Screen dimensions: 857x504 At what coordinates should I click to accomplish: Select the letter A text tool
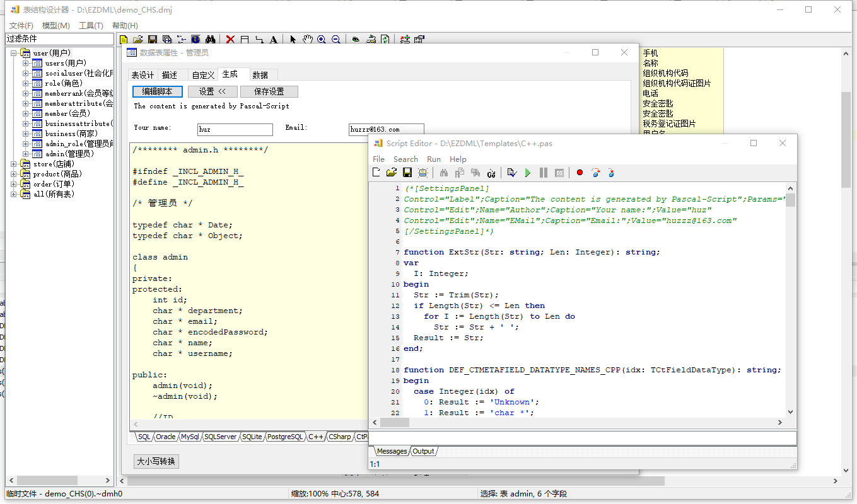coord(274,39)
